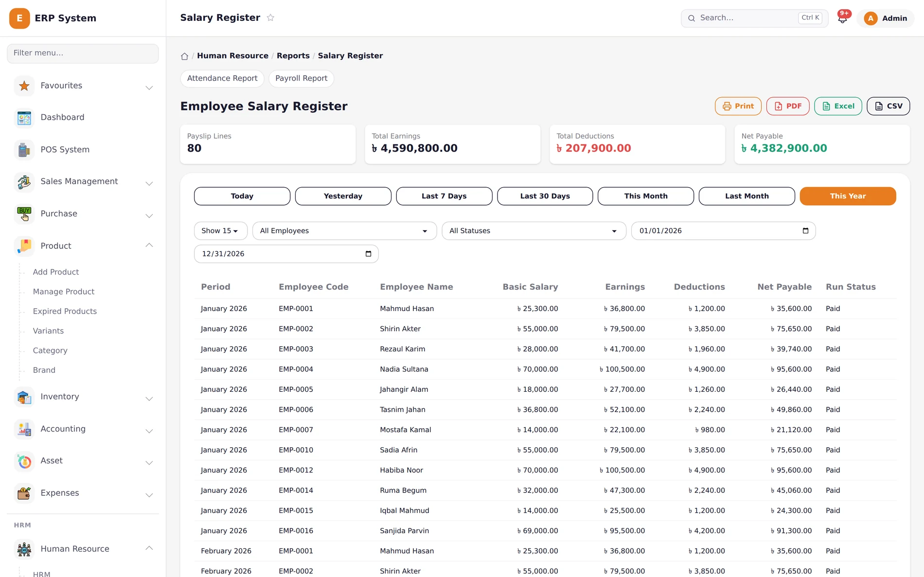Screen dimensions: 924x577
Task: Open Add Product submenu item
Action: (x=56, y=272)
